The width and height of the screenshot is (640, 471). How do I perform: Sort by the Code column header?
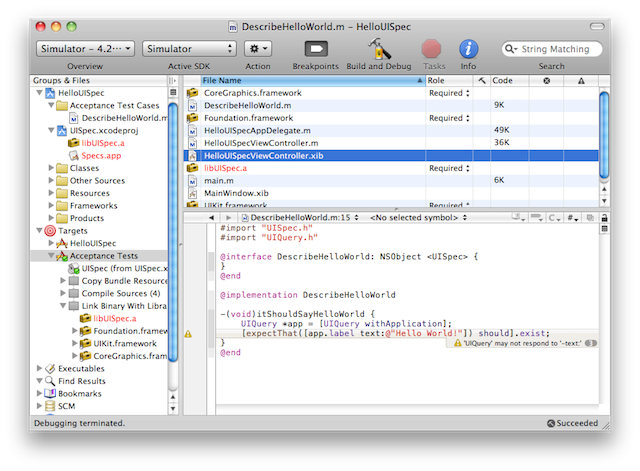coord(510,80)
